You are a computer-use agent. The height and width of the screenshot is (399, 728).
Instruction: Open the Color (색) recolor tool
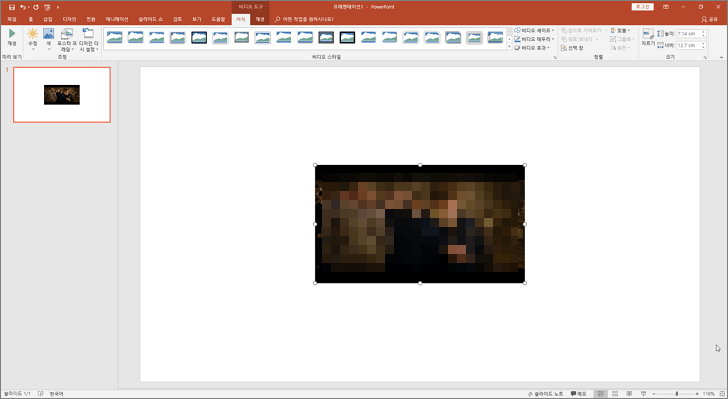49,39
